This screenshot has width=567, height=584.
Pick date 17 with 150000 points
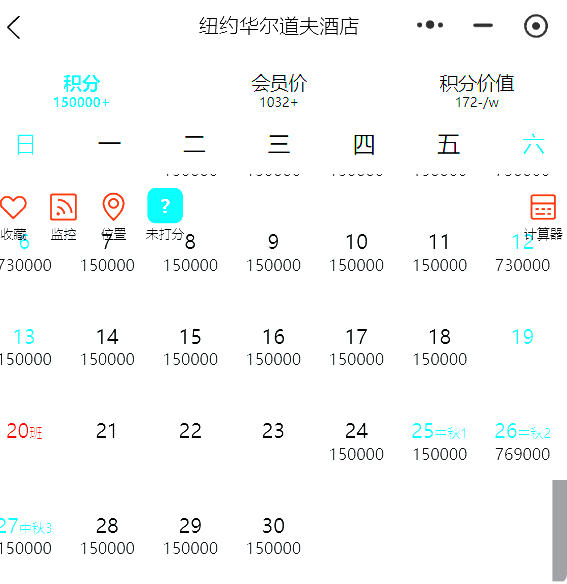(357, 347)
